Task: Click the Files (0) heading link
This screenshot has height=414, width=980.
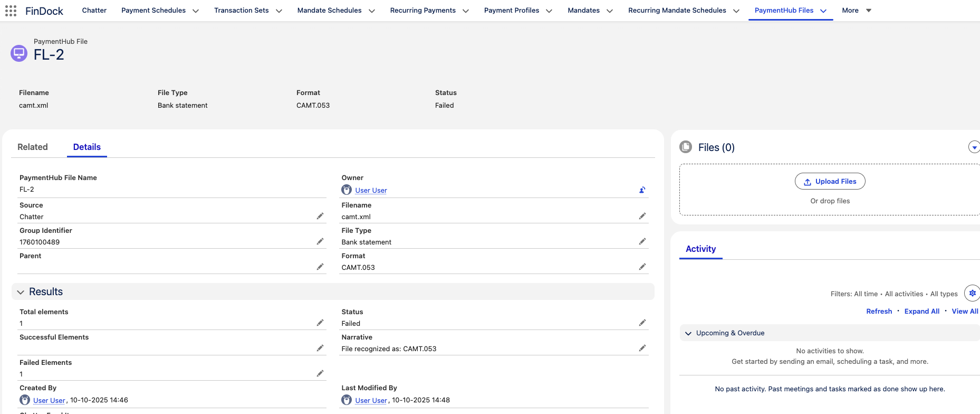Action: pyautogui.click(x=716, y=147)
